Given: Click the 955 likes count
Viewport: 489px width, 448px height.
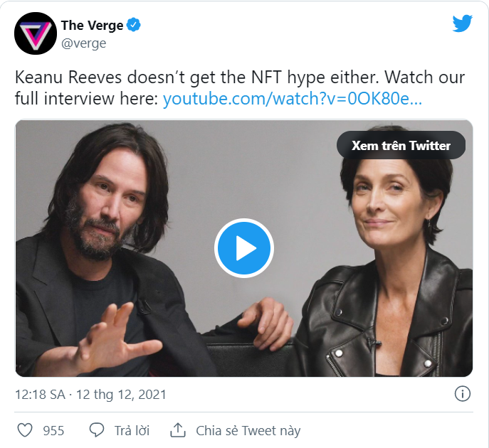Looking at the screenshot, I should coord(53,431).
